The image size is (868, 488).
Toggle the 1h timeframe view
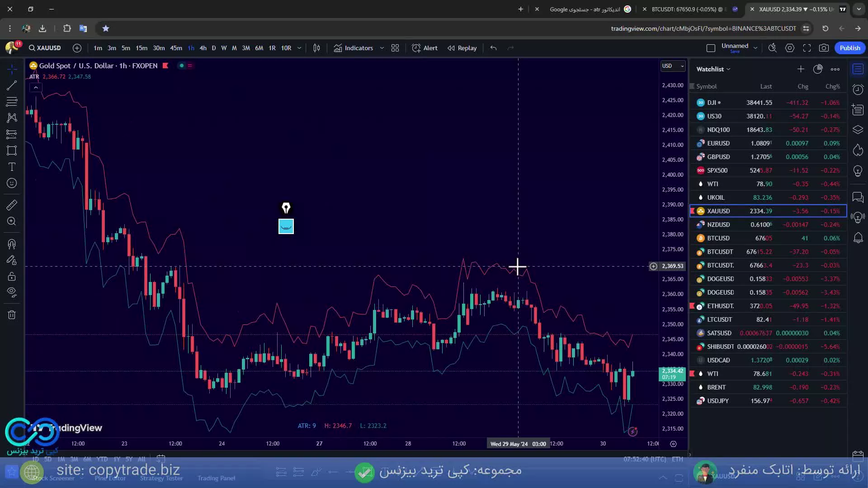[x=190, y=47]
